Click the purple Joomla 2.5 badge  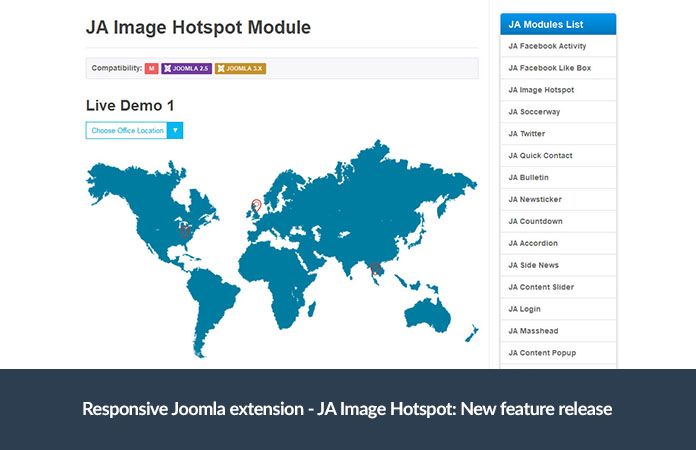click(186, 68)
